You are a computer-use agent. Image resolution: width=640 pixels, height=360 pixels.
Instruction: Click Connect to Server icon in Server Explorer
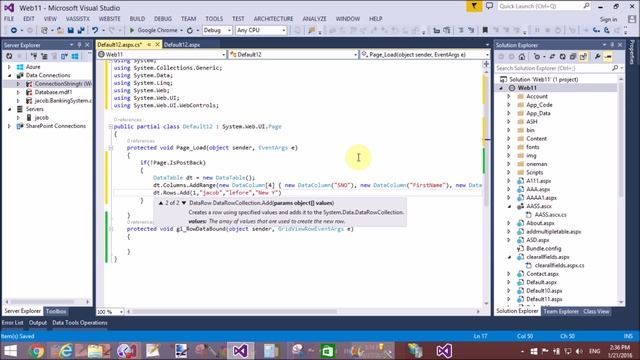click(x=44, y=56)
